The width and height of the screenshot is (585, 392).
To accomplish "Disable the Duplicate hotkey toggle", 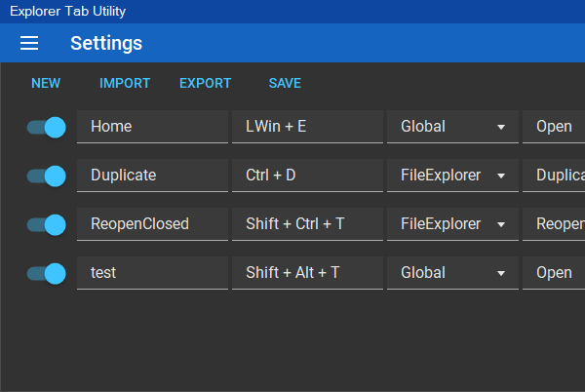I will coord(46,176).
